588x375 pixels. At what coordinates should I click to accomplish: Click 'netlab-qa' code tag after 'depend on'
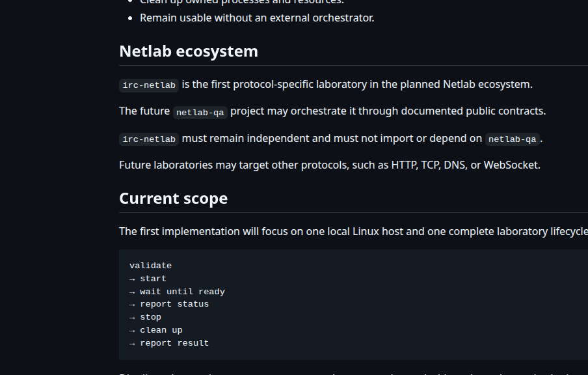click(x=513, y=139)
